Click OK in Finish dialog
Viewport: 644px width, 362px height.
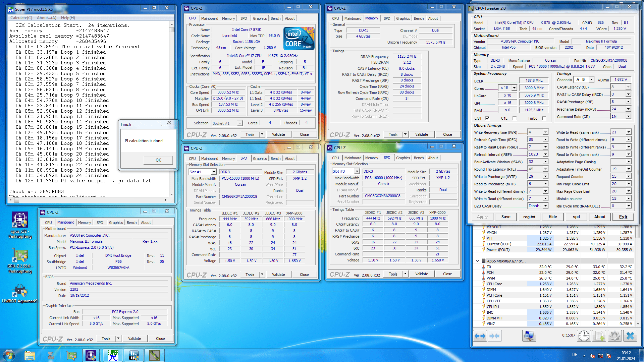158,160
